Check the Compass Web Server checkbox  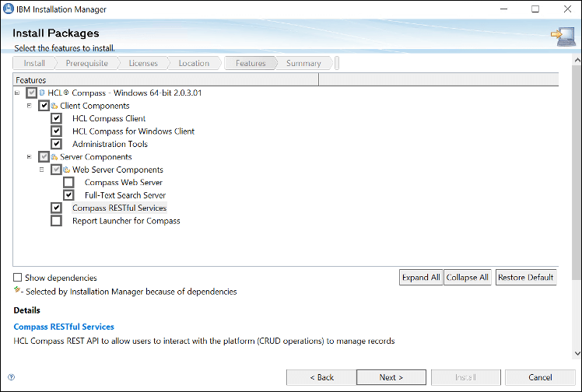(68, 183)
